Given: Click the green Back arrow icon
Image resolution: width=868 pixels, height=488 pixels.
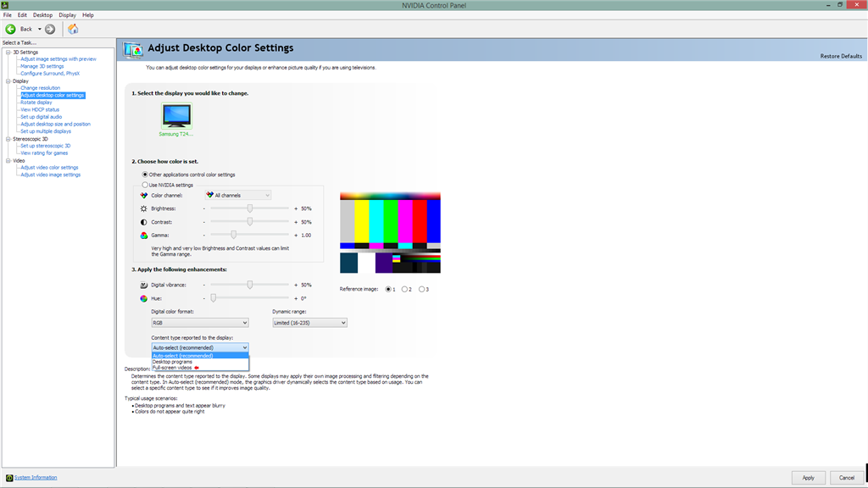Looking at the screenshot, I should pyautogui.click(x=10, y=29).
